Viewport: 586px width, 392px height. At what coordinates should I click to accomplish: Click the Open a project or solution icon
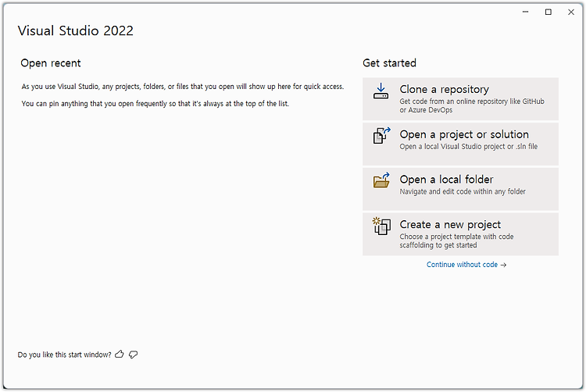click(x=381, y=136)
